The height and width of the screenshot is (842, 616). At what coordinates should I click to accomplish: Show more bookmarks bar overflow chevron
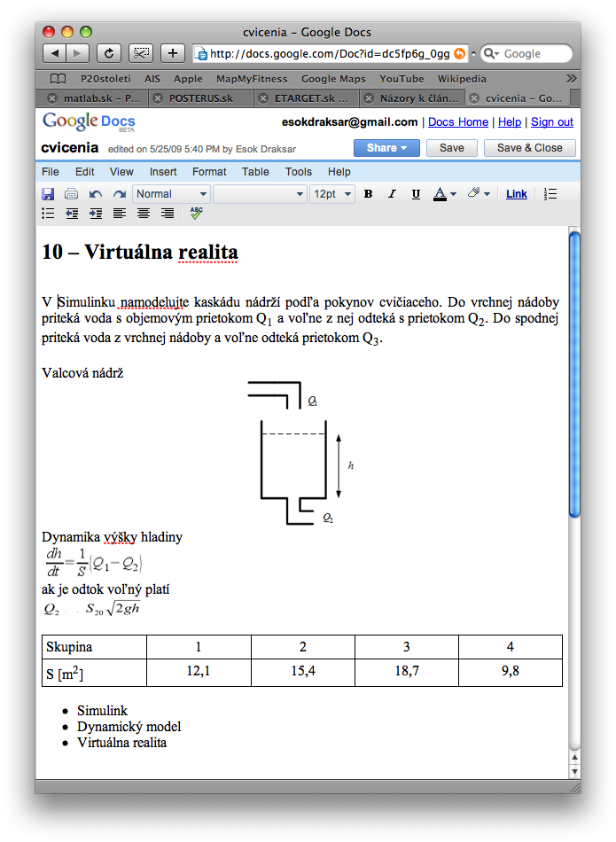click(x=571, y=79)
